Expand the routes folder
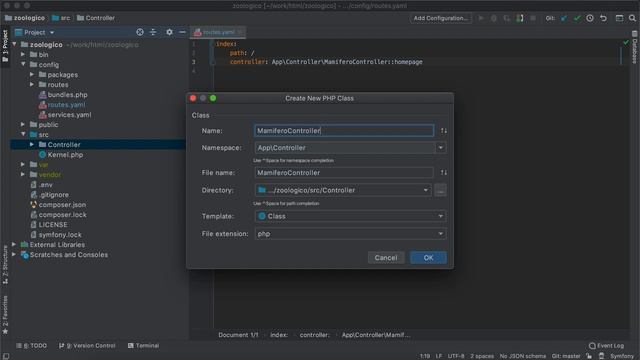Screen dimensions: 640x360 coord(32,84)
